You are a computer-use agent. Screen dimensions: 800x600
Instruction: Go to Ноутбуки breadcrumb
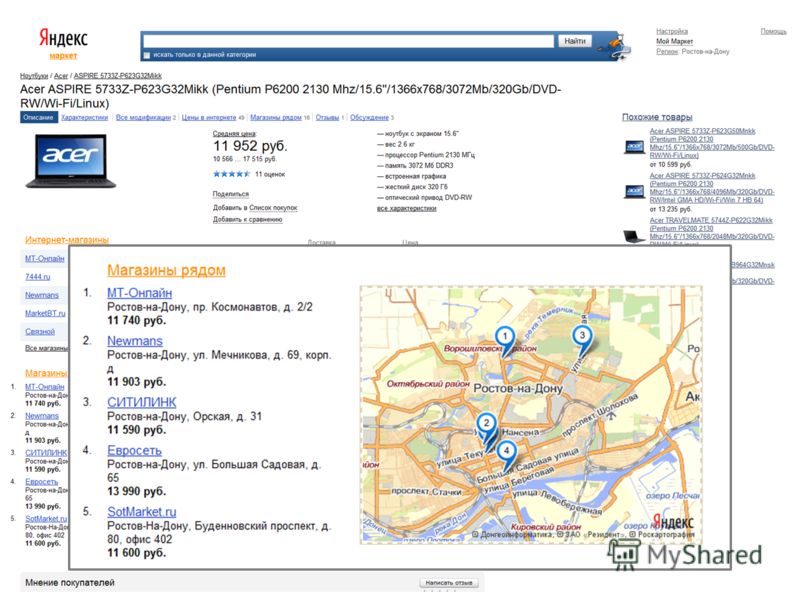(34, 76)
